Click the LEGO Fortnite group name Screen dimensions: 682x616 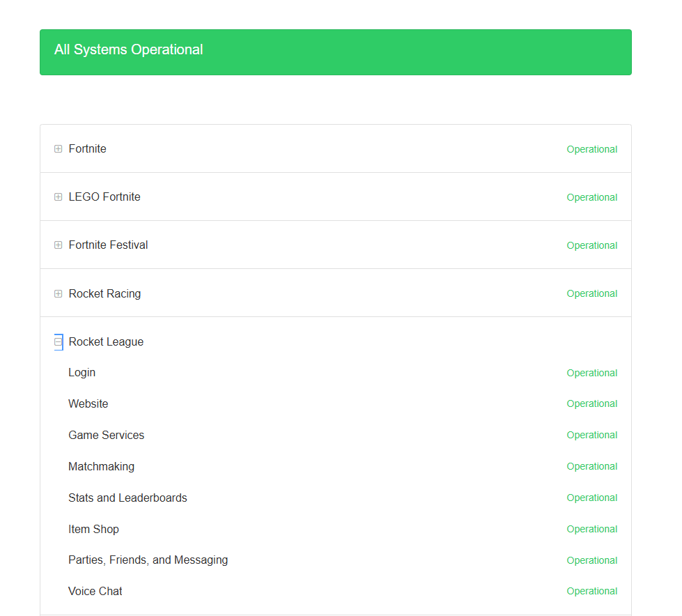click(x=104, y=197)
